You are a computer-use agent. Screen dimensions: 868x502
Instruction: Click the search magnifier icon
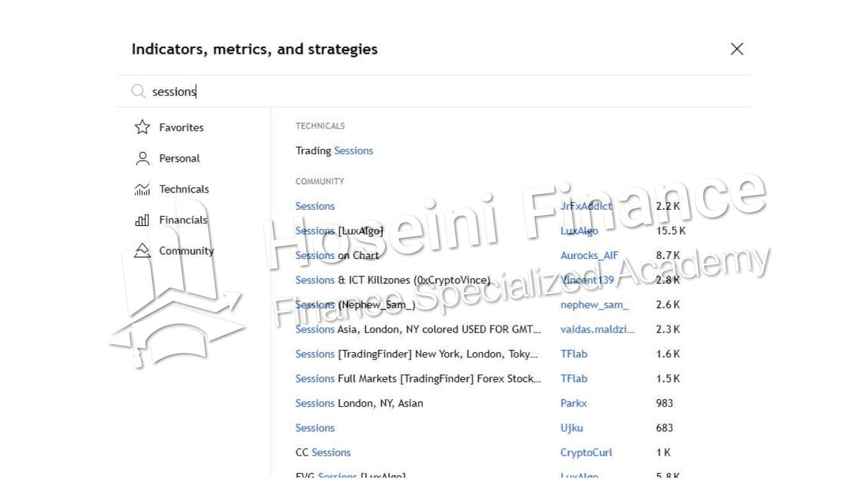pyautogui.click(x=138, y=91)
